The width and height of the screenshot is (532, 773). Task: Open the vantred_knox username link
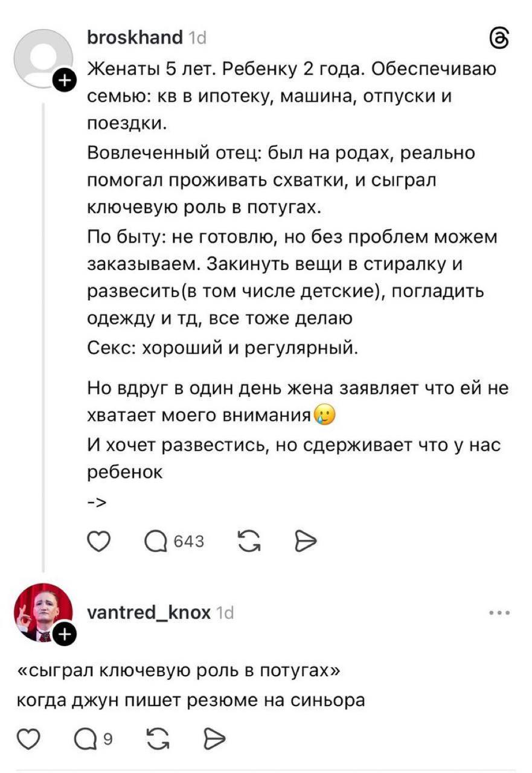tap(149, 612)
